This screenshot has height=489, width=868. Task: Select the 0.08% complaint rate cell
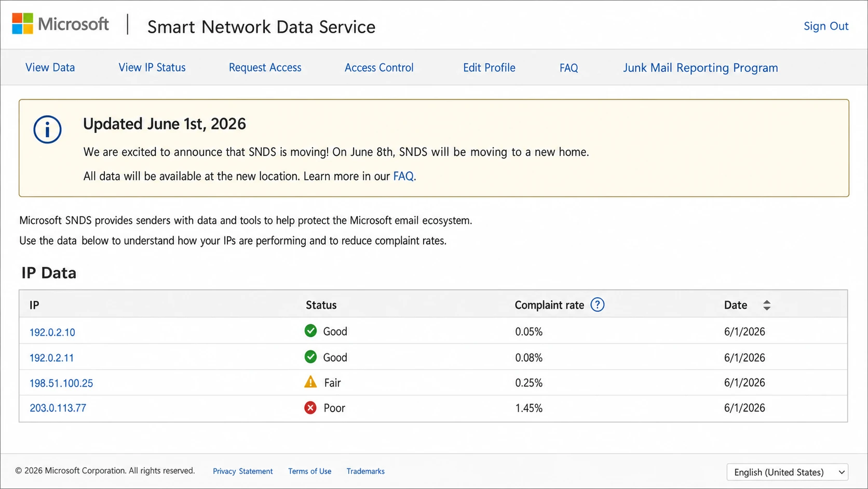(x=528, y=358)
